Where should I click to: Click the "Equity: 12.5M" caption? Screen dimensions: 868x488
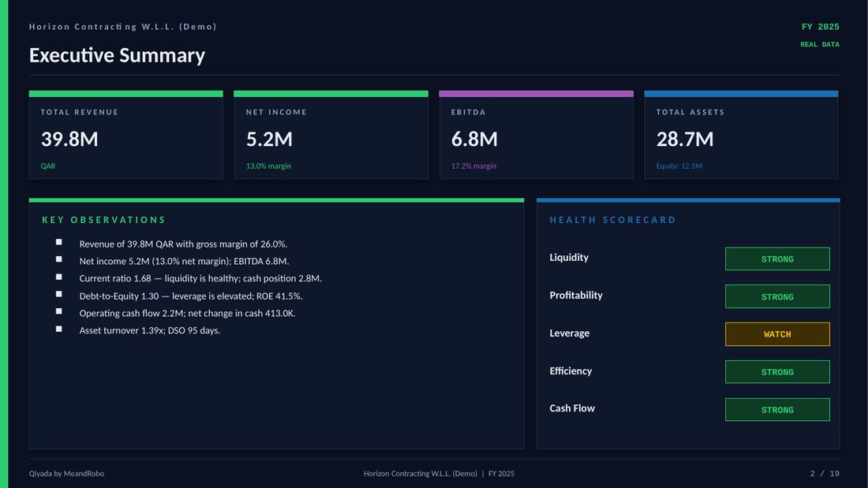point(679,166)
